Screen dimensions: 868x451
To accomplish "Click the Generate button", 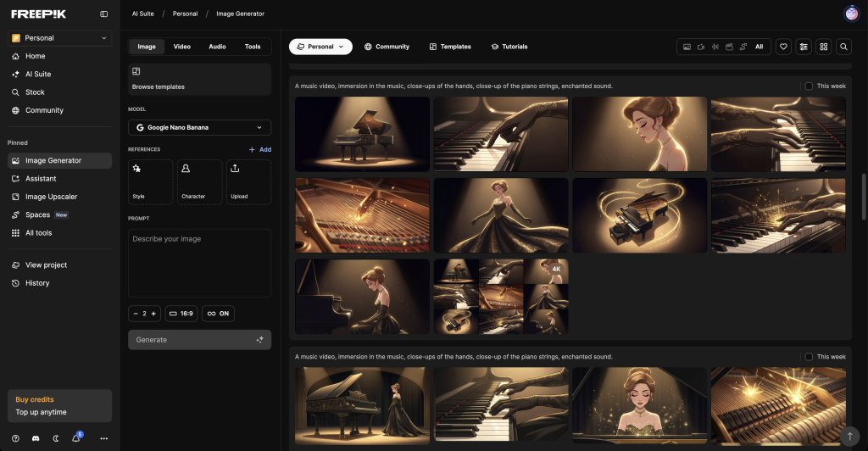I will point(199,340).
